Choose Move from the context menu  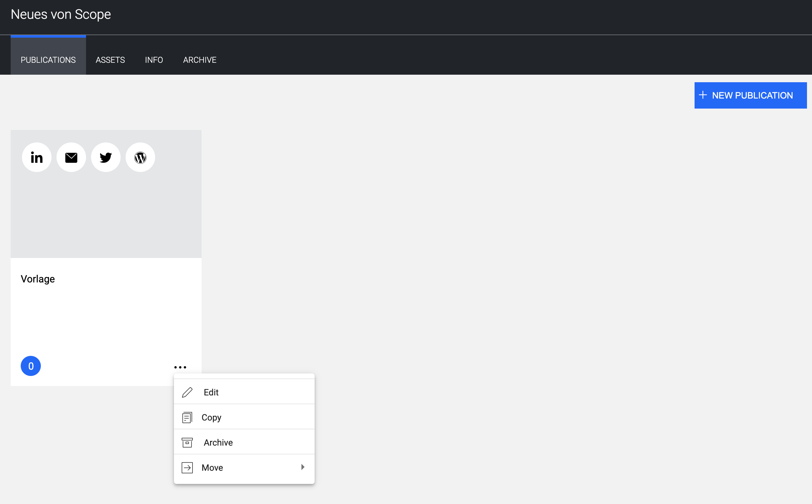tap(244, 467)
